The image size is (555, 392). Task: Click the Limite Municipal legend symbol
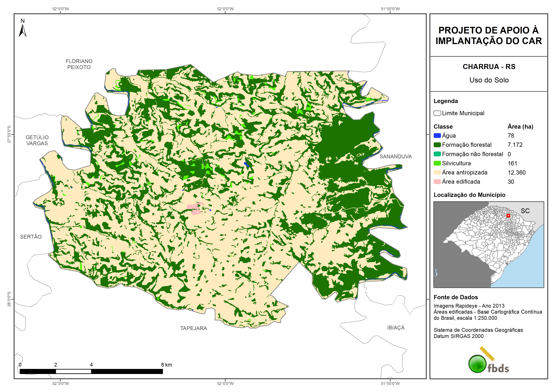coord(437,113)
